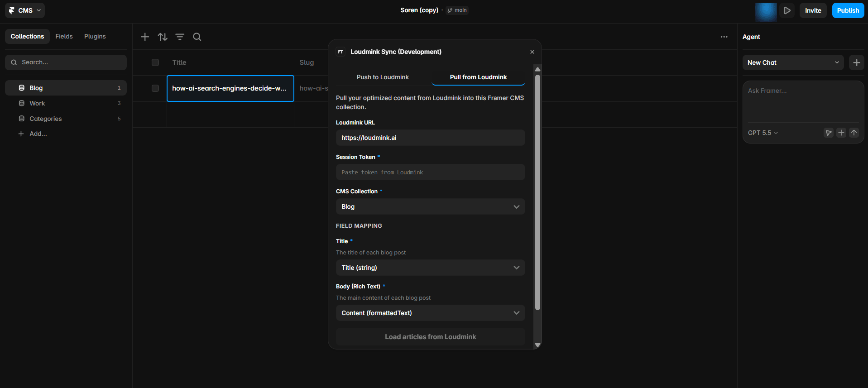
Task: Expand the GPT 5.5 model selector
Action: [763, 133]
